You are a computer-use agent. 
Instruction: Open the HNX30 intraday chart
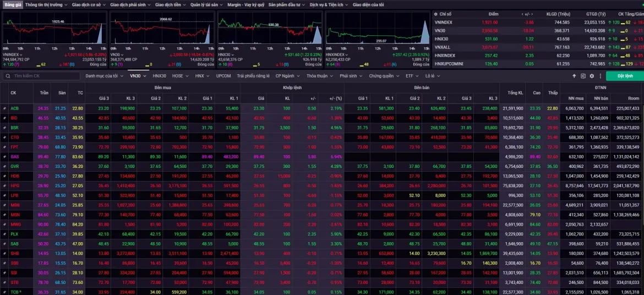[270, 28]
